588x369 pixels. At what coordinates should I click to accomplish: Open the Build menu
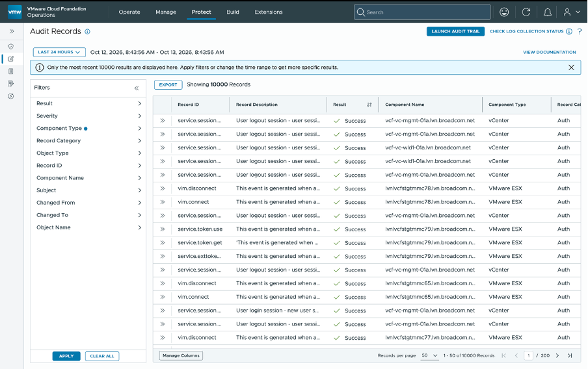232,12
